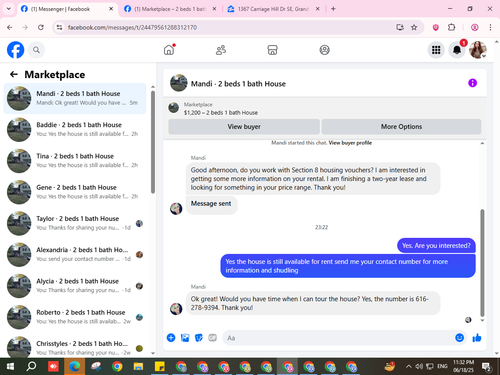Viewport: 500px width, 375px height.
Task: Open the Facebook menu grid icon
Action: pyautogui.click(x=436, y=50)
